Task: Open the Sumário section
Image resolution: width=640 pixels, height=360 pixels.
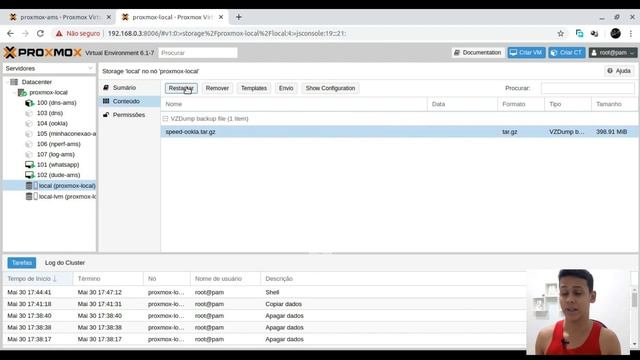Action: coord(129,88)
